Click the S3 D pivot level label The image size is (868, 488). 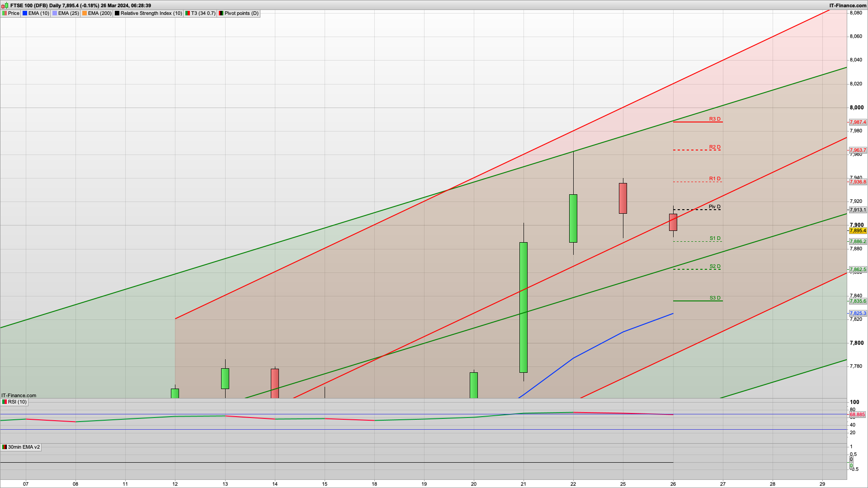715,298
